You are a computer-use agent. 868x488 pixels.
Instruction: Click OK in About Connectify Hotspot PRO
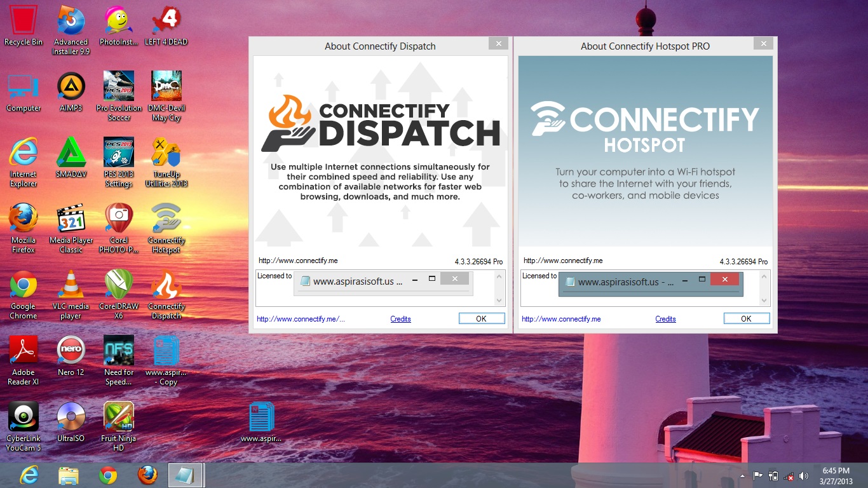pyautogui.click(x=747, y=319)
